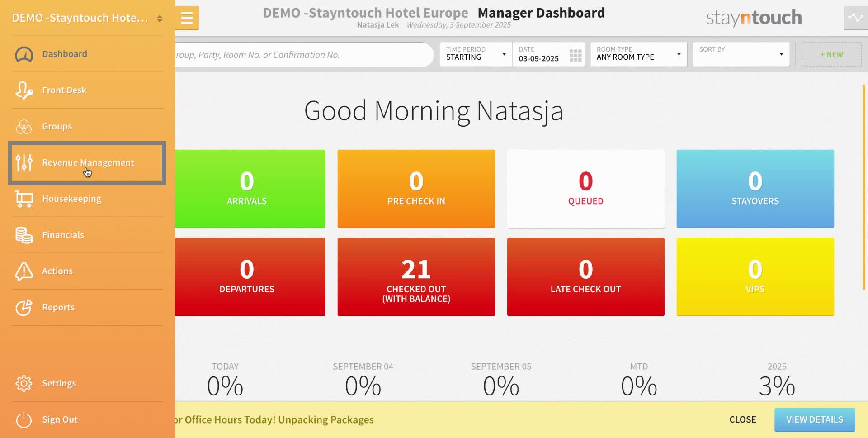Image resolution: width=868 pixels, height=438 pixels.
Task: Open the Time Period dropdown
Action: tap(476, 54)
